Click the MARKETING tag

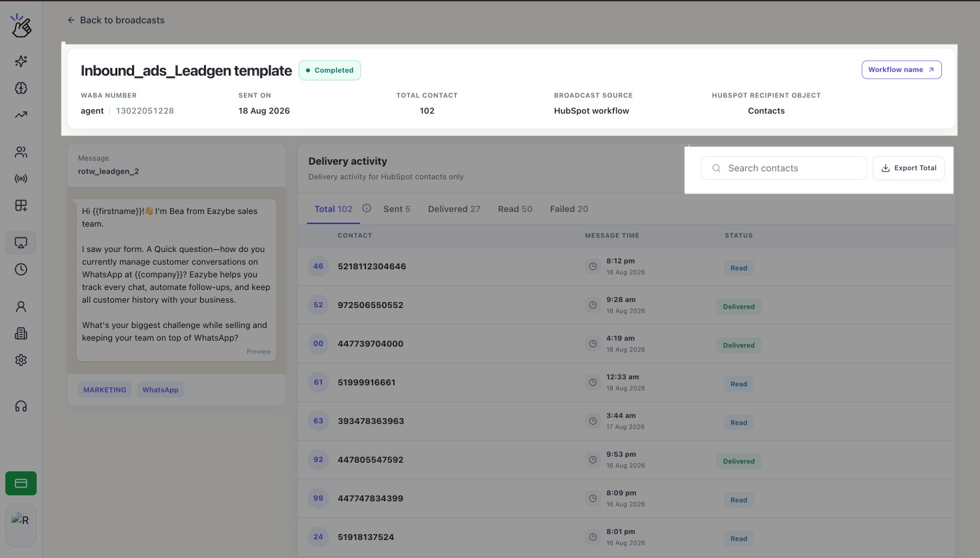tap(105, 390)
